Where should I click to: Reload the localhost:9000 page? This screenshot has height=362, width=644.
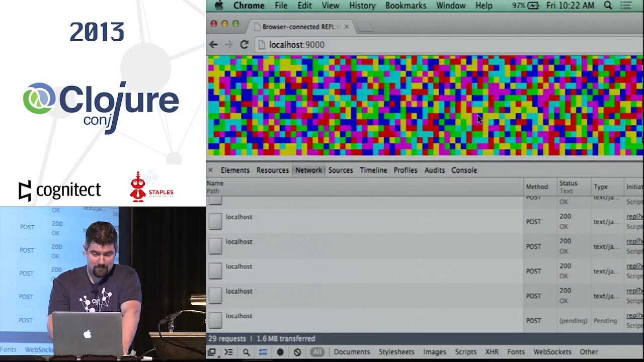(x=244, y=45)
